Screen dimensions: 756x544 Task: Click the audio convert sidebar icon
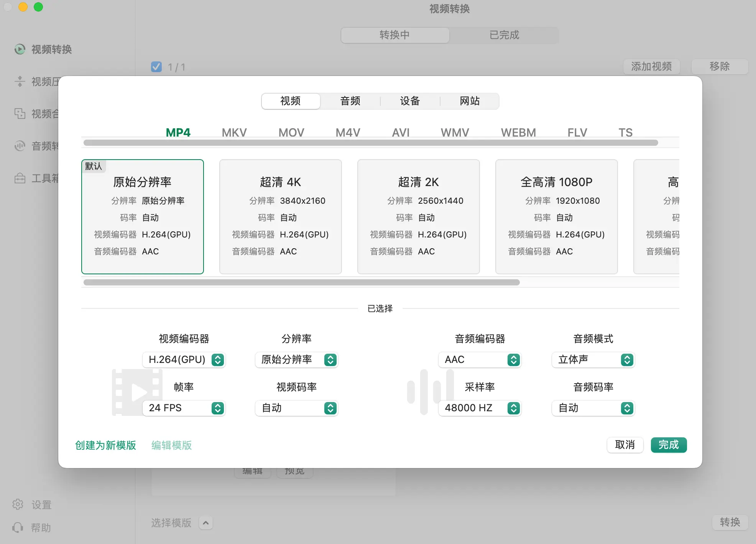pos(20,146)
